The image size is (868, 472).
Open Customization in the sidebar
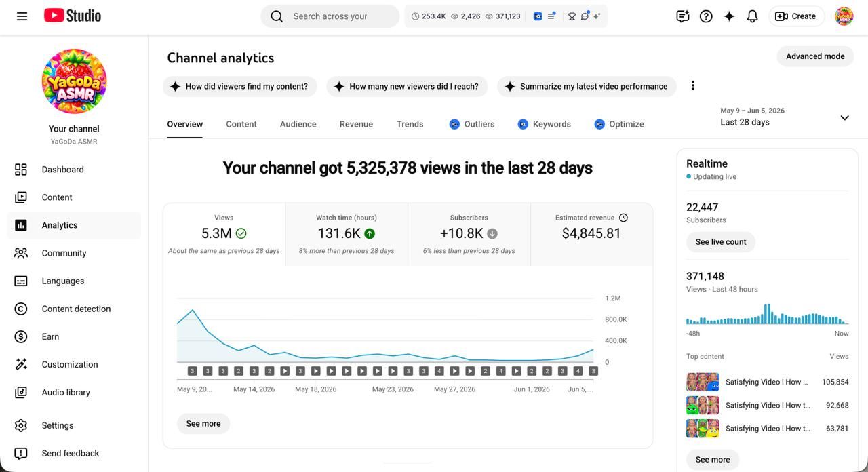point(74,364)
